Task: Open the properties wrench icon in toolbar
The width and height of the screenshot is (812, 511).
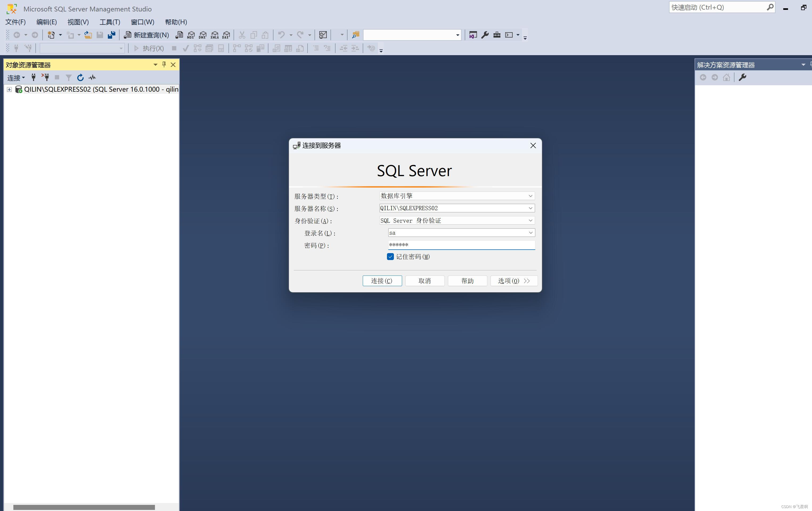Action: tap(485, 35)
